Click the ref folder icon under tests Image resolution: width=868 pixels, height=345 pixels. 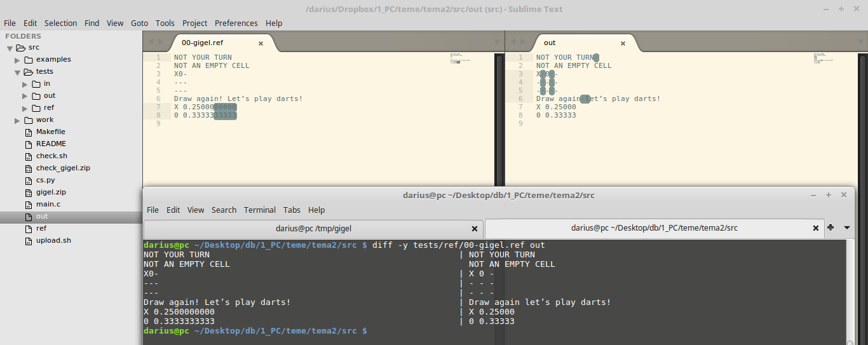(36, 108)
